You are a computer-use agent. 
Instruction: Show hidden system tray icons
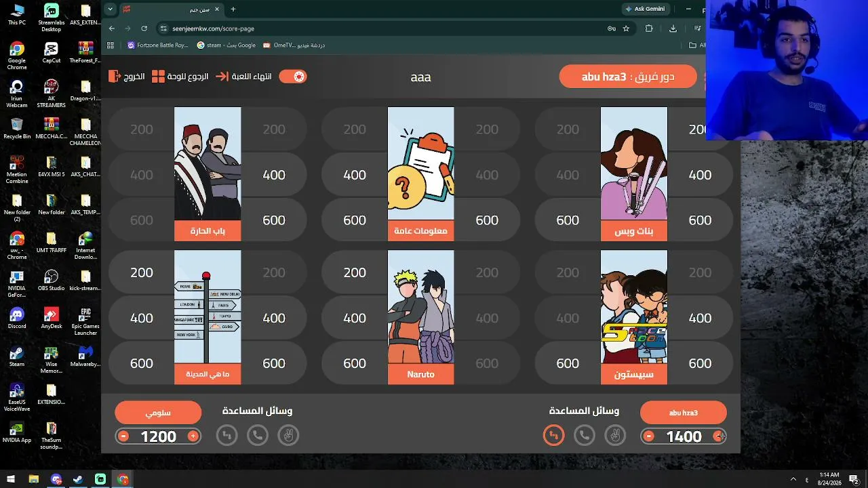point(793,479)
